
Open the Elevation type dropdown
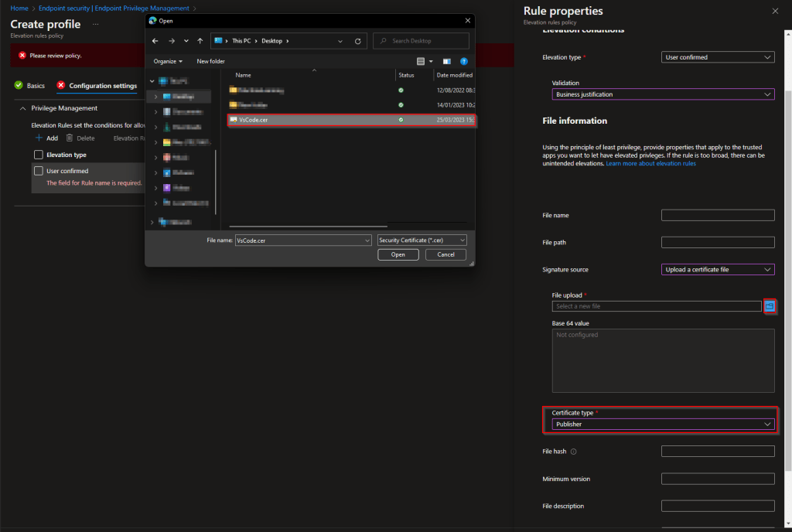coord(719,57)
